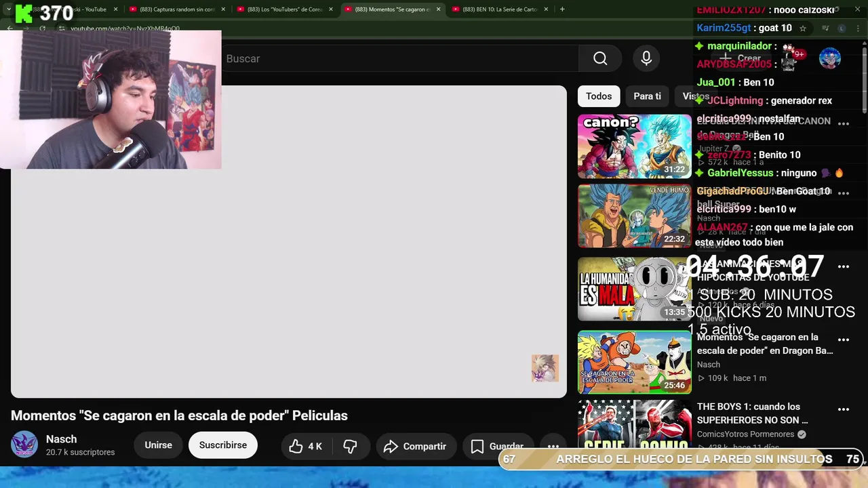868x488 pixels.
Task: Select the Todos filter chip
Action: point(599,96)
